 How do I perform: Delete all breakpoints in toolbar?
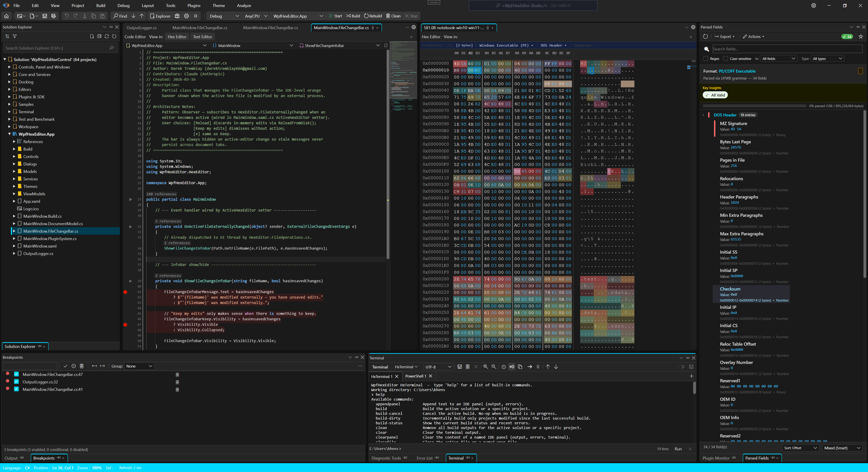(x=82, y=366)
